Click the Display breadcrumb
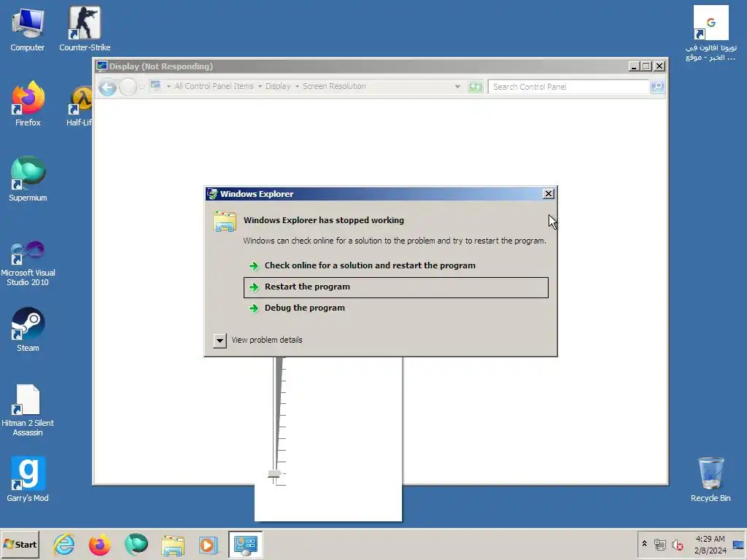The image size is (747, 560). pos(278,86)
